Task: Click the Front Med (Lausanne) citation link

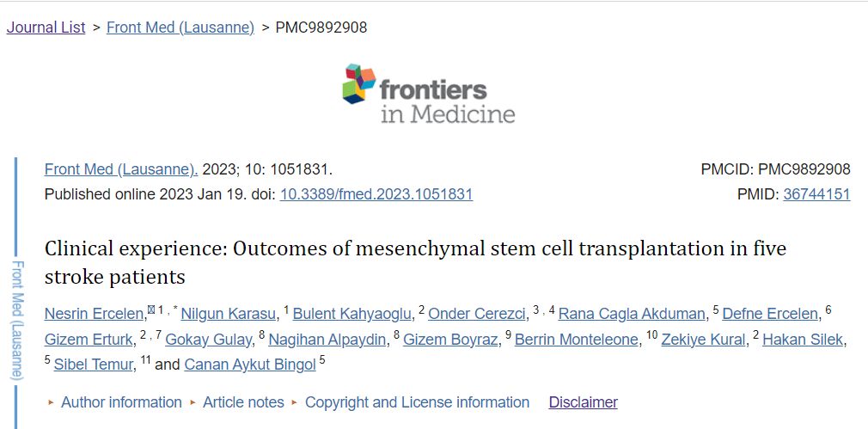Action: (x=121, y=169)
